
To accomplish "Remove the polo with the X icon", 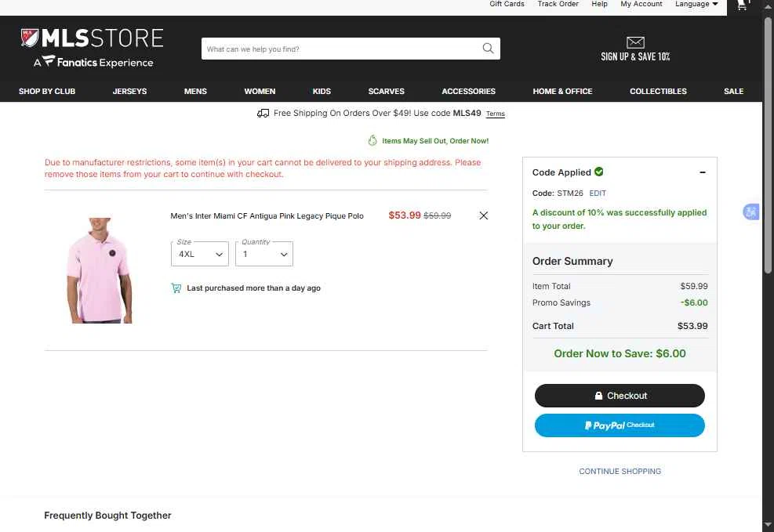I will (483, 215).
